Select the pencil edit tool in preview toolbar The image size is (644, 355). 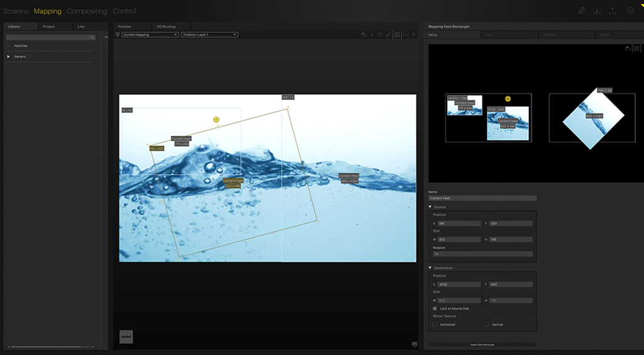389,35
